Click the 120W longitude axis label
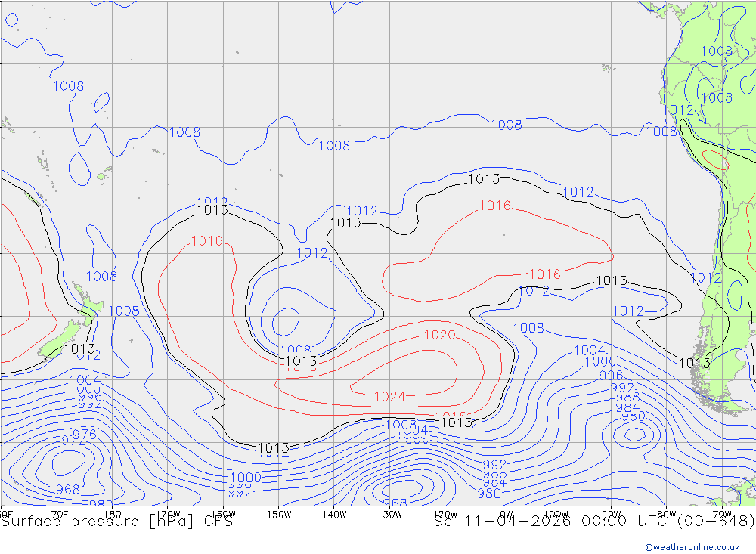756x554 pixels. pos(445,515)
